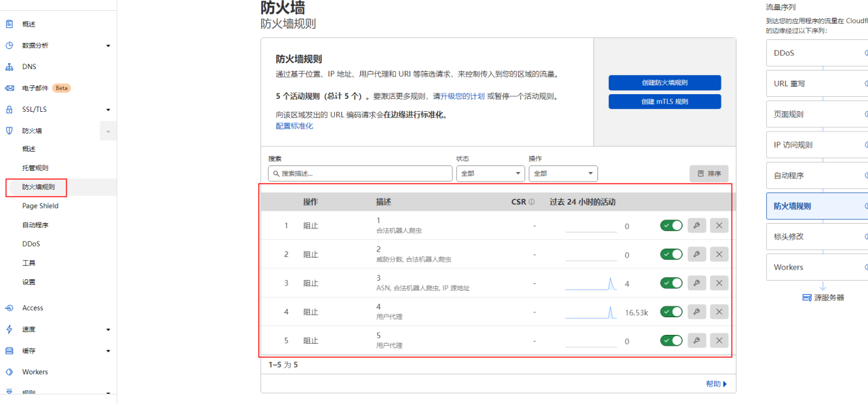Click the Access sidebar icon

(x=9, y=308)
